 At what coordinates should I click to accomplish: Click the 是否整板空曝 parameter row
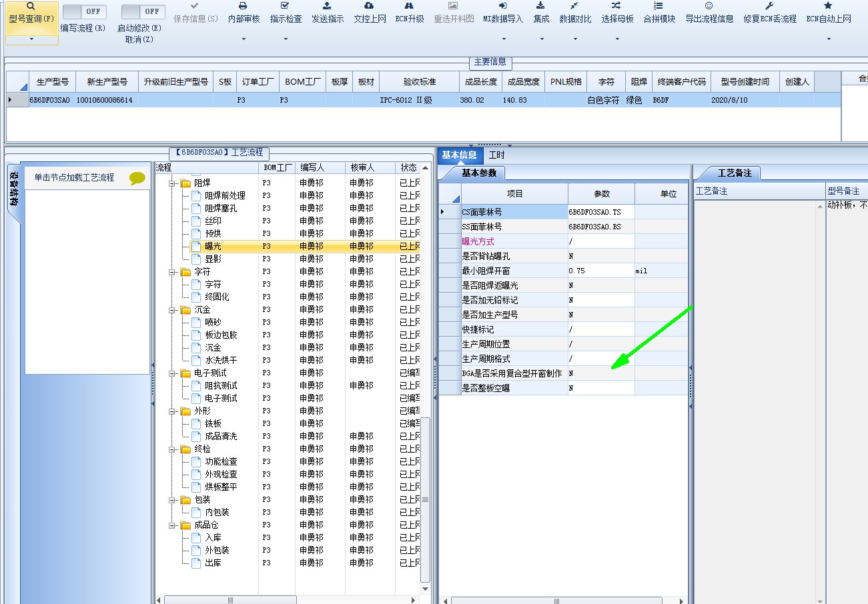563,388
